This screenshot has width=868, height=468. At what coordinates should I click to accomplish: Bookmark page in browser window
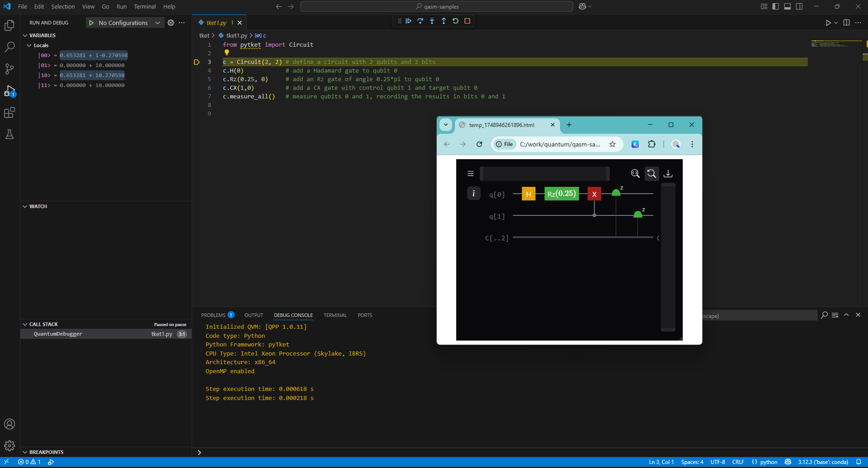[612, 144]
